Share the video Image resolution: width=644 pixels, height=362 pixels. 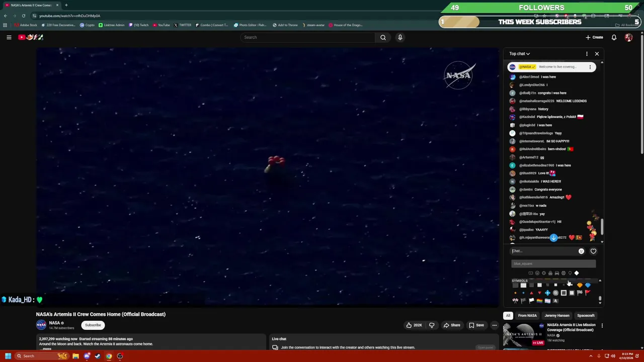452,325
